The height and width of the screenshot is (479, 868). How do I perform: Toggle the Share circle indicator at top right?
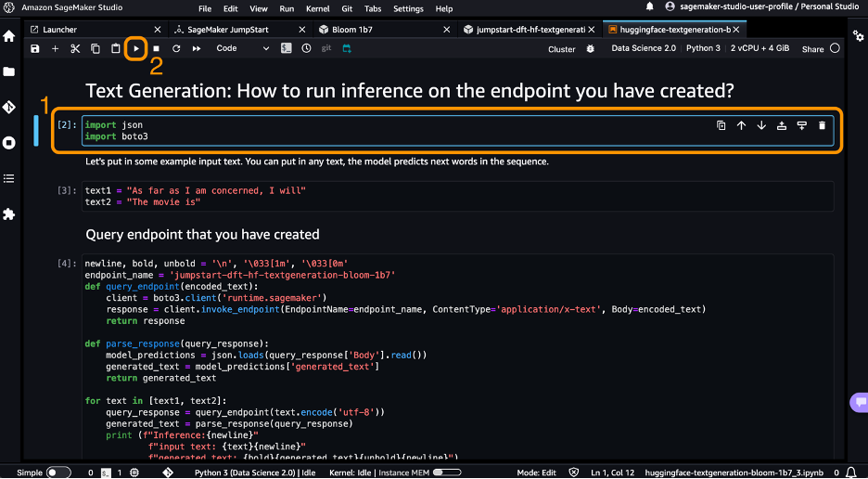click(x=835, y=48)
